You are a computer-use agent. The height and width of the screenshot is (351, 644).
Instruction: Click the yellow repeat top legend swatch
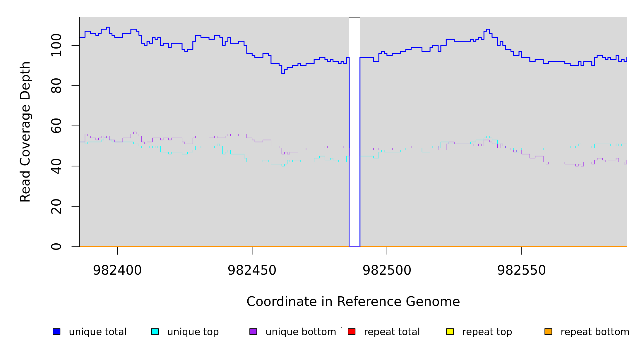[450, 331]
